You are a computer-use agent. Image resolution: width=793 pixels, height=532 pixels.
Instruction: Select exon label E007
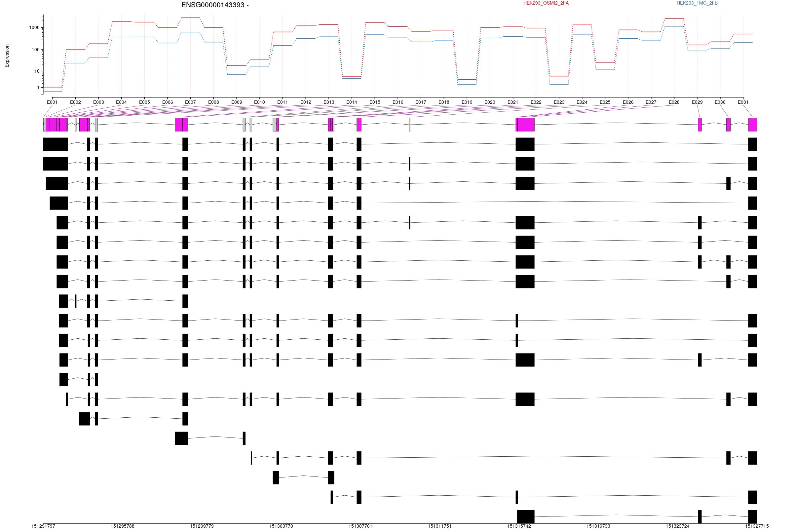(190, 102)
